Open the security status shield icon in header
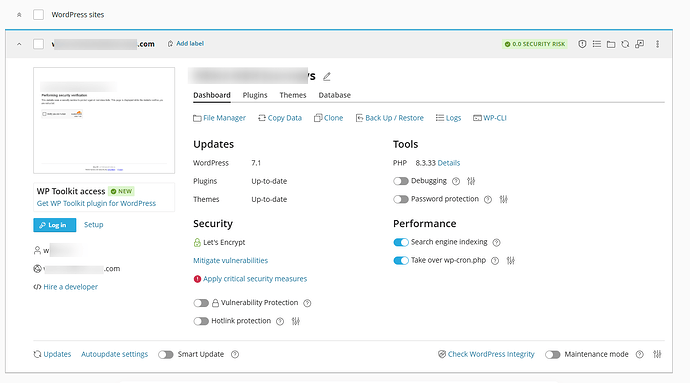Viewport: 690px width, 383px height. [582, 44]
